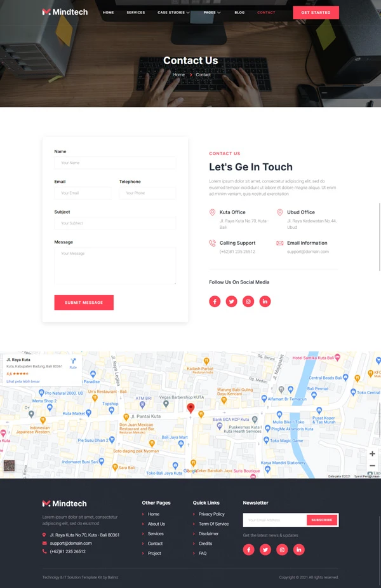
Task: Click the footer LinkedIn icon below Newsletter
Action: (x=298, y=549)
